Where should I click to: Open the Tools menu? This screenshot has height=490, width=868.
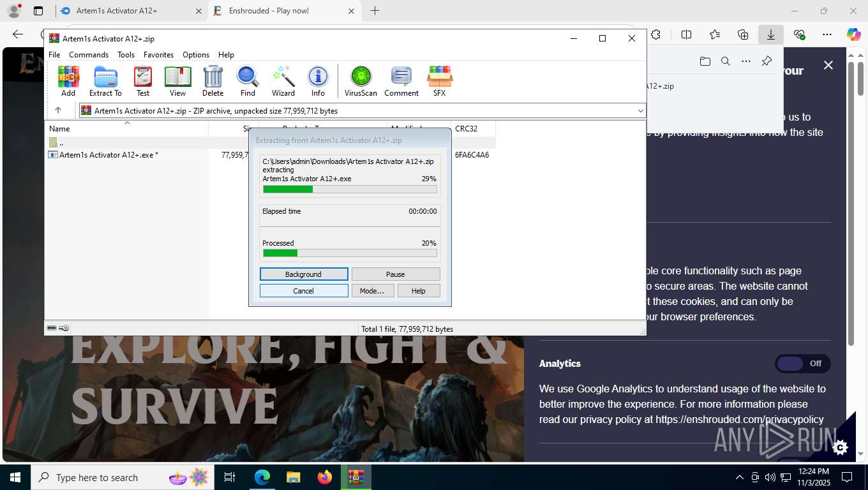point(126,55)
